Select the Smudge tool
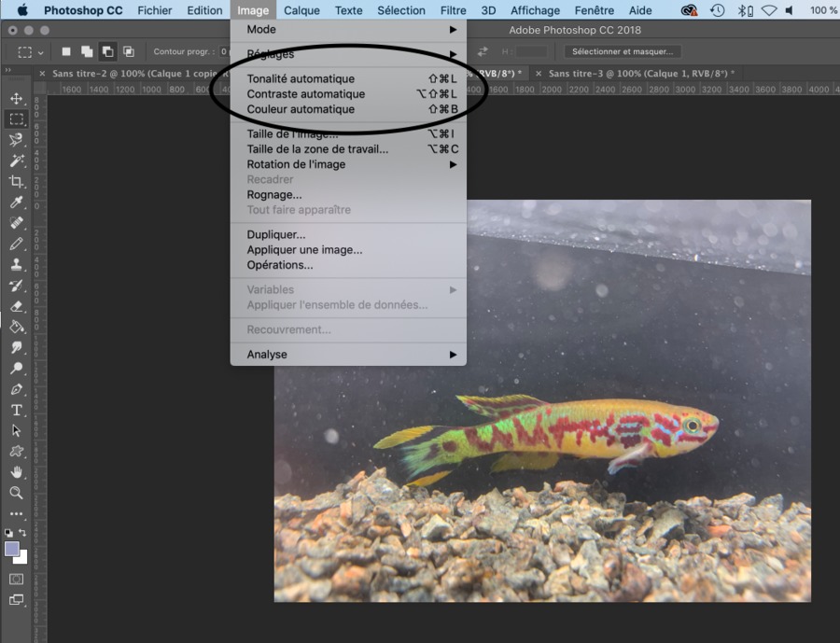Viewport: 840px width, 643px height. (16, 348)
